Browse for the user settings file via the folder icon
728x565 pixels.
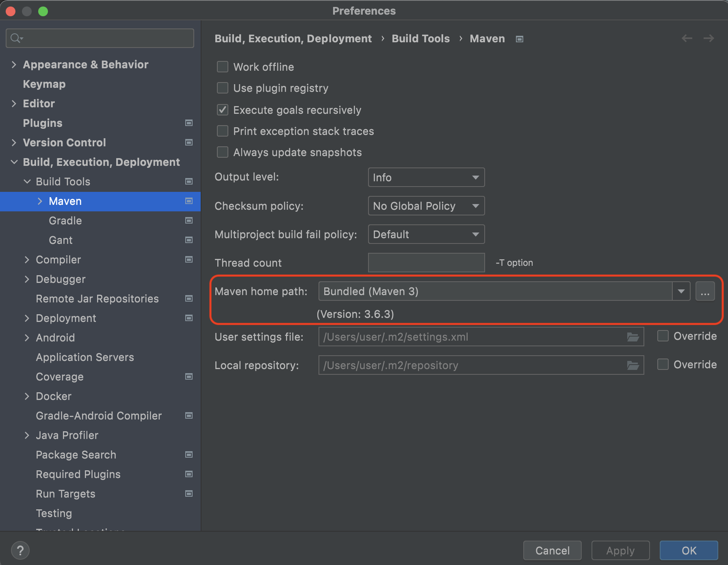click(633, 337)
